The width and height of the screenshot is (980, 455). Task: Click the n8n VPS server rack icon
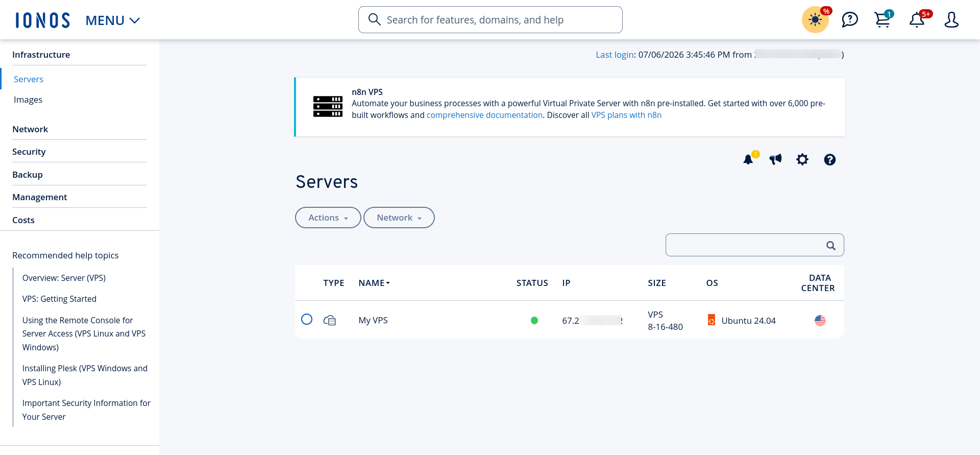coord(328,106)
